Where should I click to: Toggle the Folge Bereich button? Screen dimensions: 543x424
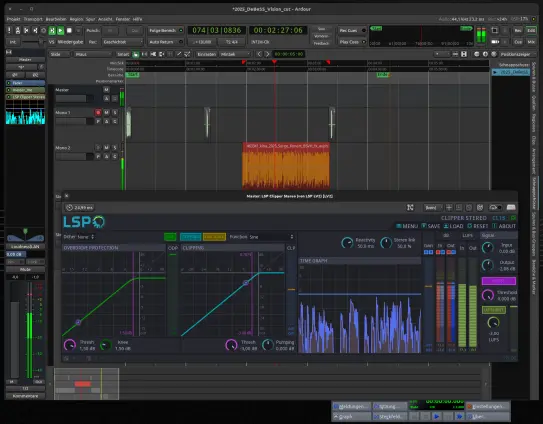pos(166,30)
